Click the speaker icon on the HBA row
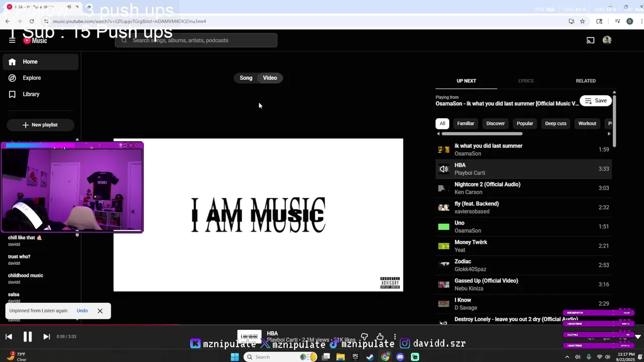The width and height of the screenshot is (644, 362). click(x=444, y=169)
